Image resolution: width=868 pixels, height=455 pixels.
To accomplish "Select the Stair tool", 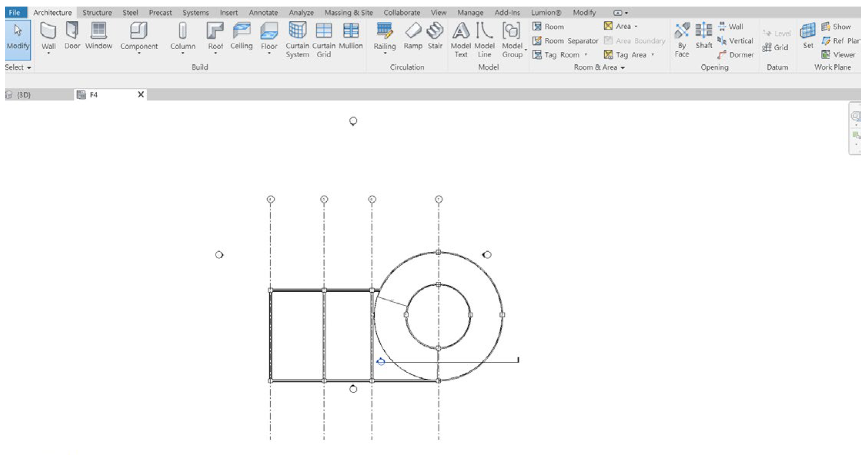I will pos(435,32).
